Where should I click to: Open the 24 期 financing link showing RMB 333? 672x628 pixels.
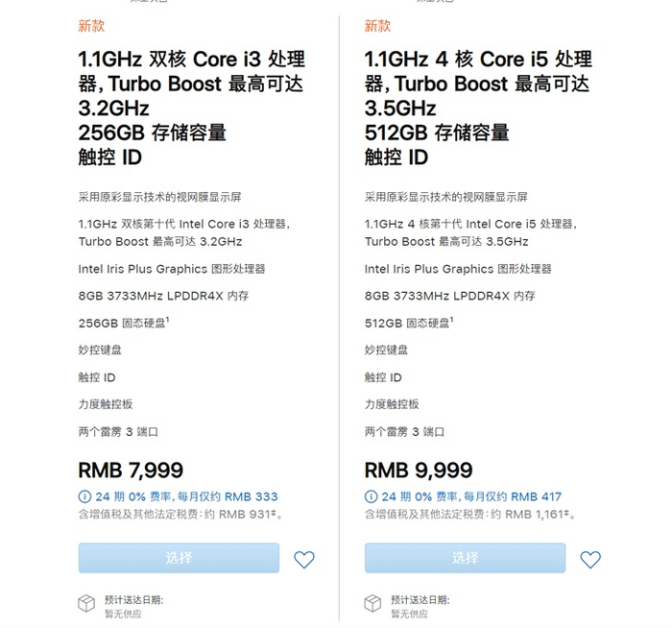click(185, 496)
